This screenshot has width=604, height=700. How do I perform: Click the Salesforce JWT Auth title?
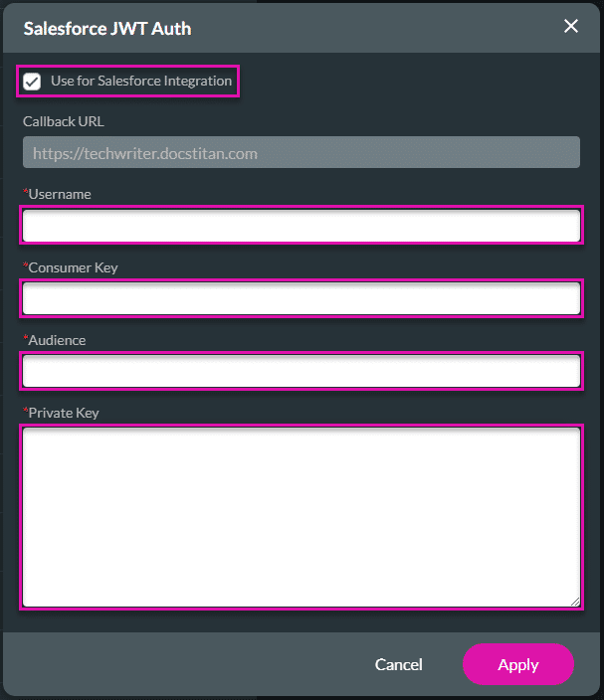coord(107,29)
